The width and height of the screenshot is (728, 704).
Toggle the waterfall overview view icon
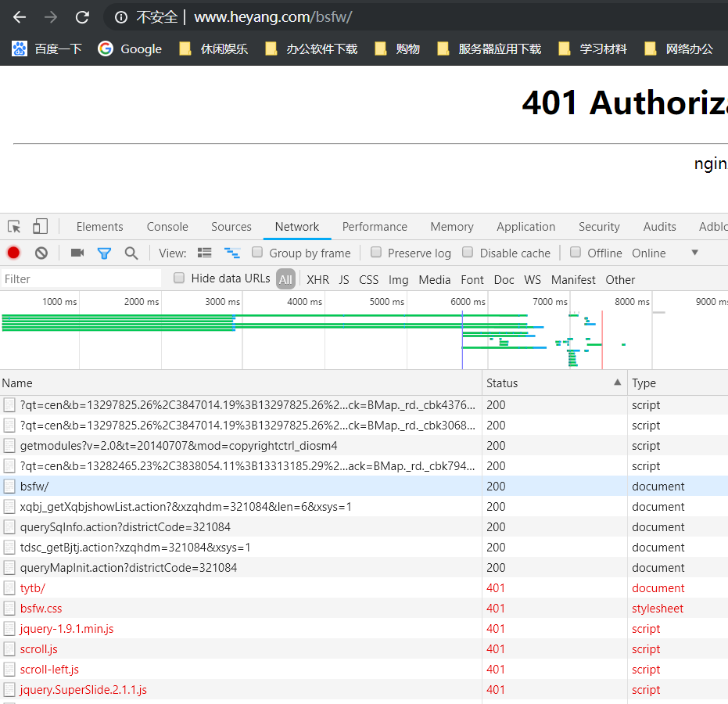(x=232, y=253)
